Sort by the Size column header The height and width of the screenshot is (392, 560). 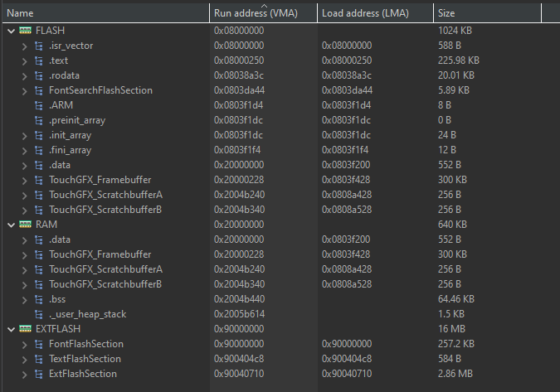pyautogui.click(x=488, y=13)
